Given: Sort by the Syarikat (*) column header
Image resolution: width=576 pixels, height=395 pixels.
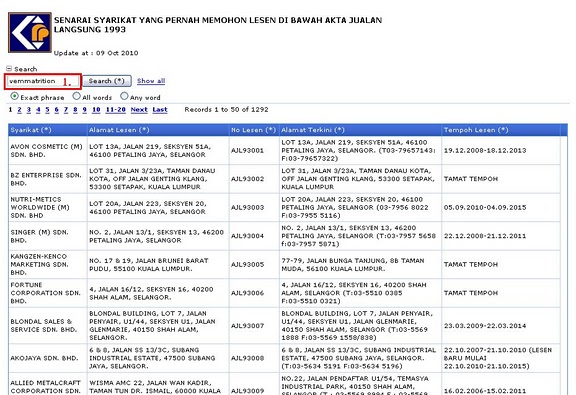Looking at the screenshot, I should pyautogui.click(x=31, y=130).
